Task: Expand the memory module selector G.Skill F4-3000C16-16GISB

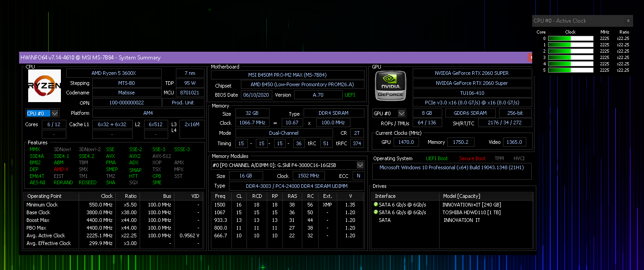Action: [x=360, y=165]
